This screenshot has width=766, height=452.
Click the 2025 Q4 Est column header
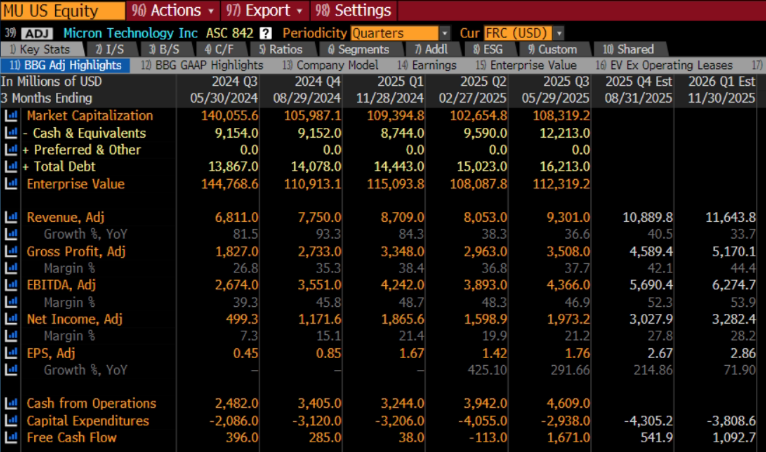tap(638, 81)
